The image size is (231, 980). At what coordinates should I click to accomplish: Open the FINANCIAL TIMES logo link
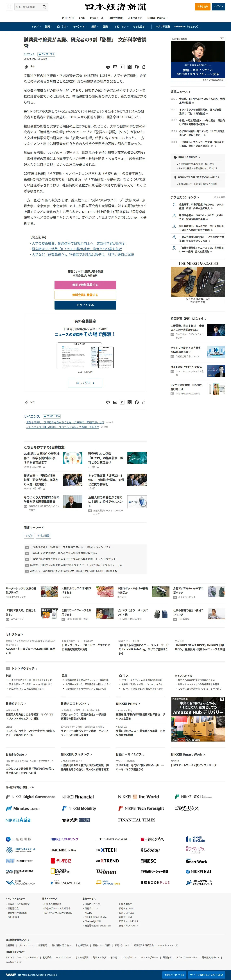(x=137, y=820)
